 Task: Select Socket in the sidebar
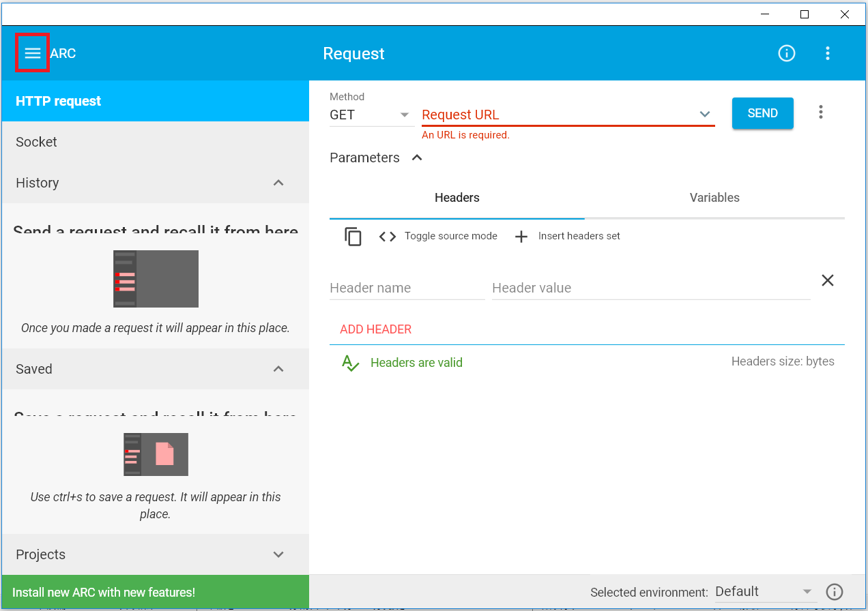coord(156,142)
